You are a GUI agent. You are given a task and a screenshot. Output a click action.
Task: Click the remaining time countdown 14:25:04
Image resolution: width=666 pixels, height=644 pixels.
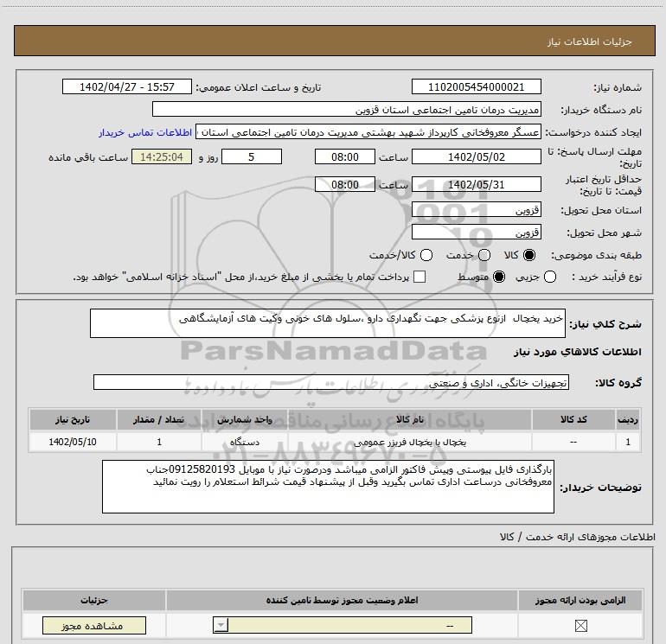point(162,156)
